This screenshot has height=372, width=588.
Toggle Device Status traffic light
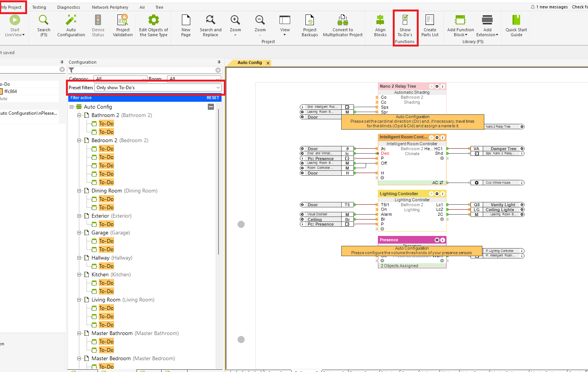click(x=98, y=20)
